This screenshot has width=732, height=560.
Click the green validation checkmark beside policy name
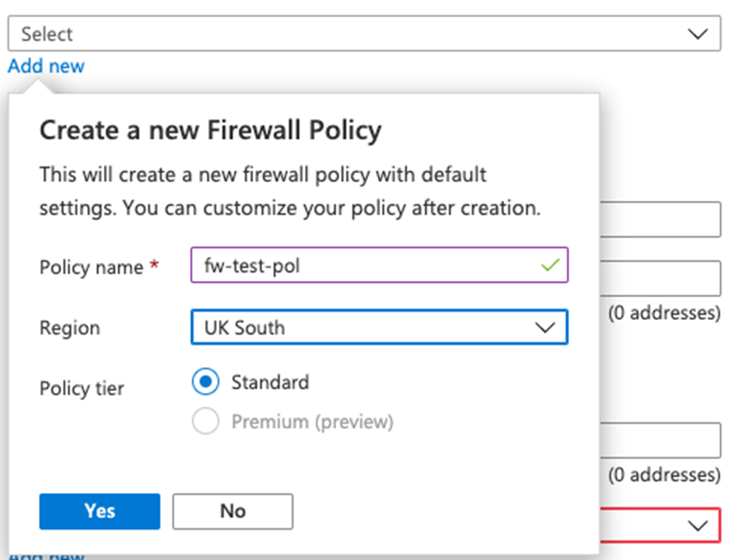click(x=551, y=265)
